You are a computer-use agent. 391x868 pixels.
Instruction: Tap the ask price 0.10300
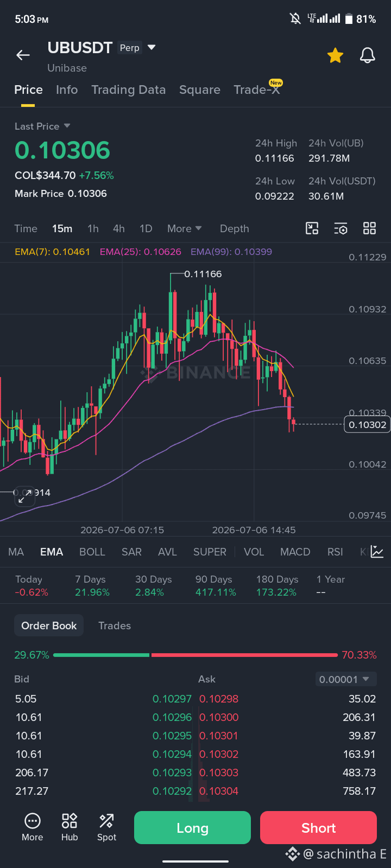click(x=219, y=717)
